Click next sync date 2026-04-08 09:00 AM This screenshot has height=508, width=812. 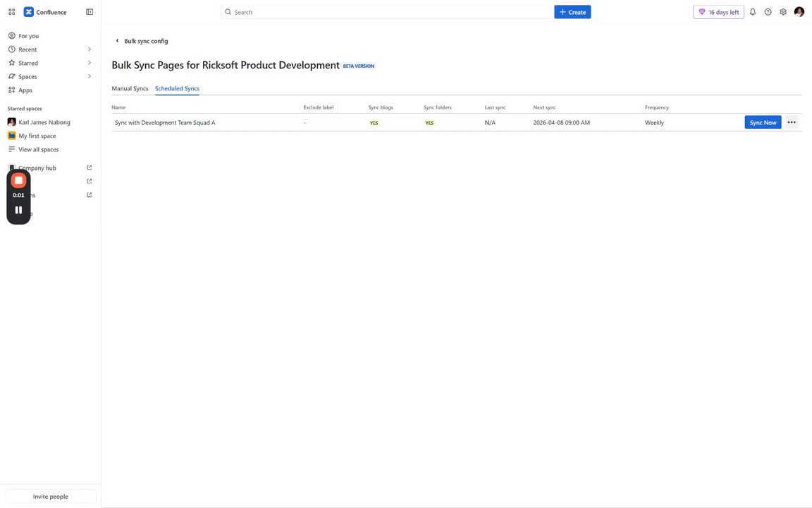(x=561, y=123)
